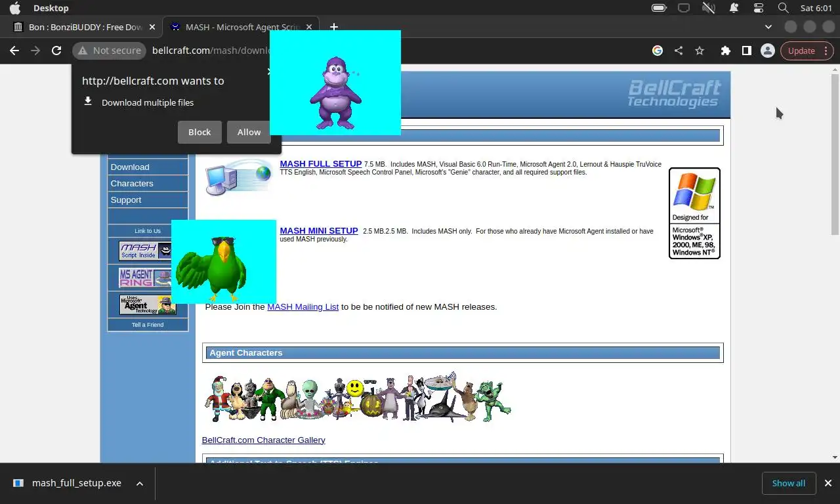Block multiple file downloads

coord(199,132)
